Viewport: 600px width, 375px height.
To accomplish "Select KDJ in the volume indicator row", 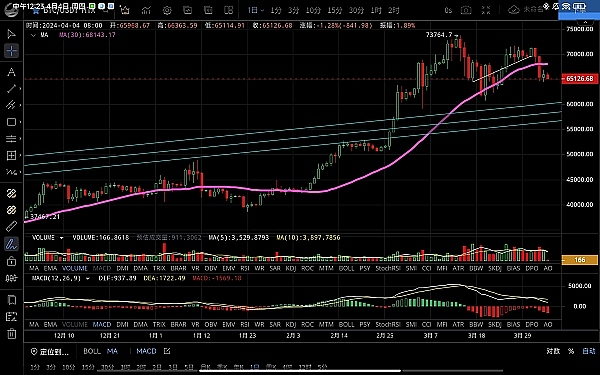I will (291, 268).
